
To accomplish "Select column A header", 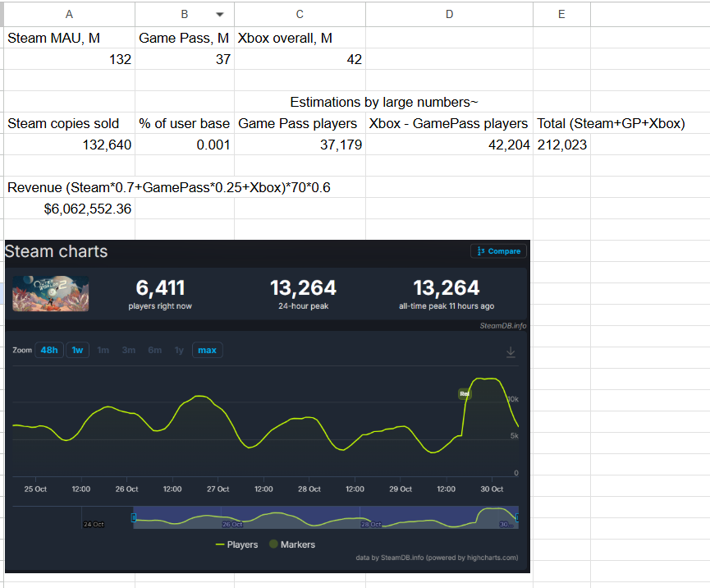I will click(x=69, y=15).
